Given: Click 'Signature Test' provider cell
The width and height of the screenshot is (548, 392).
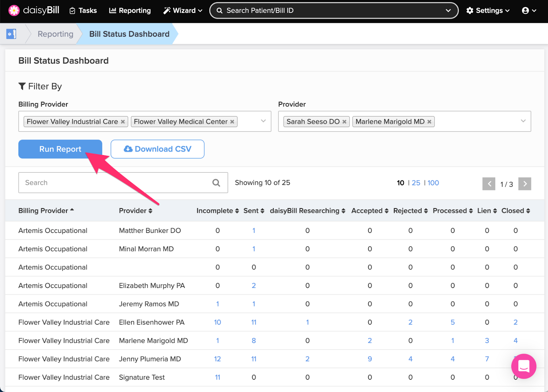Looking at the screenshot, I should coord(142,377).
